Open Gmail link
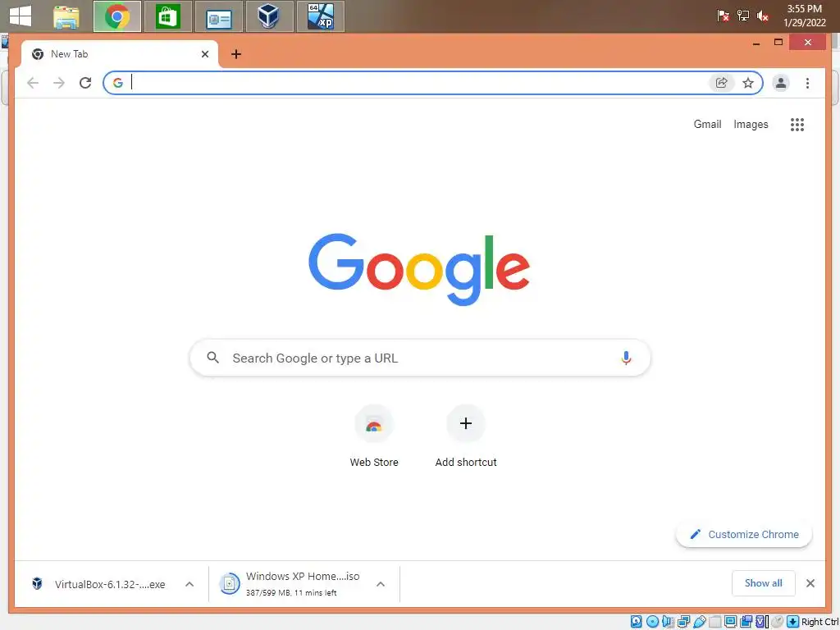This screenshot has height=630, width=840. pos(707,125)
